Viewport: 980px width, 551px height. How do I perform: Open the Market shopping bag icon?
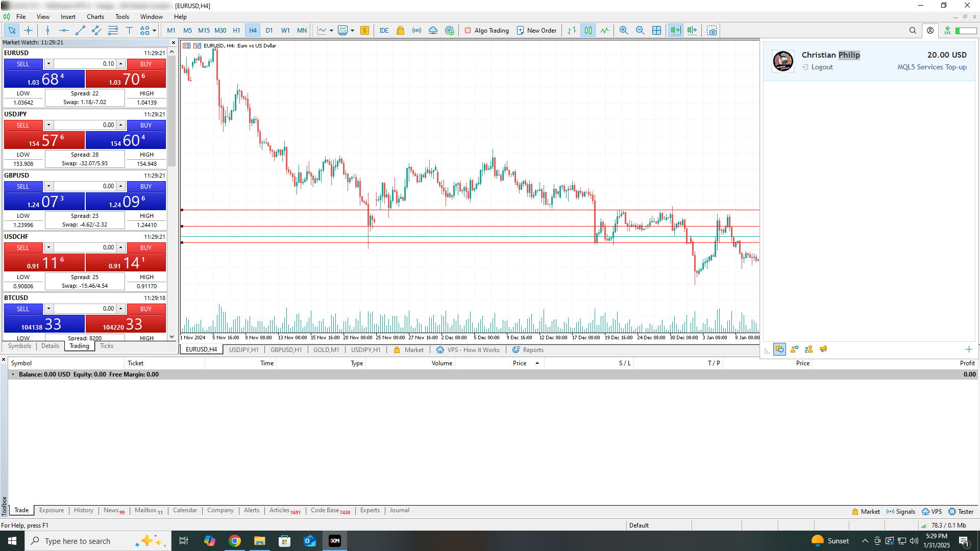(x=400, y=31)
